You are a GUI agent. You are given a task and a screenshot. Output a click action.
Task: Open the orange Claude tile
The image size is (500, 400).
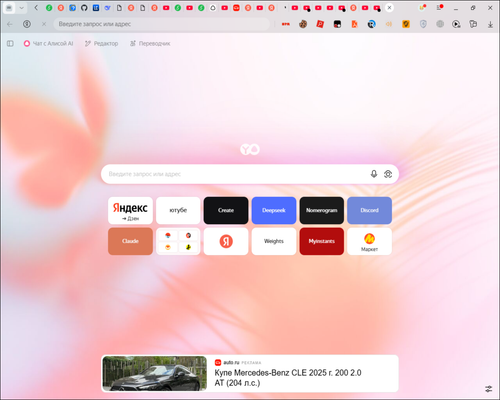point(130,241)
